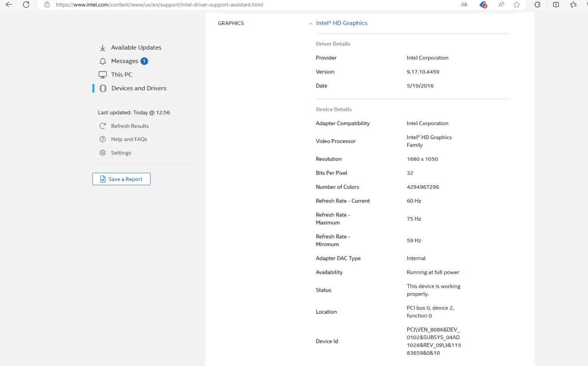Viewport: 588px width, 366px height.
Task: Open the Read aloud icon in address bar
Action: (501, 4)
